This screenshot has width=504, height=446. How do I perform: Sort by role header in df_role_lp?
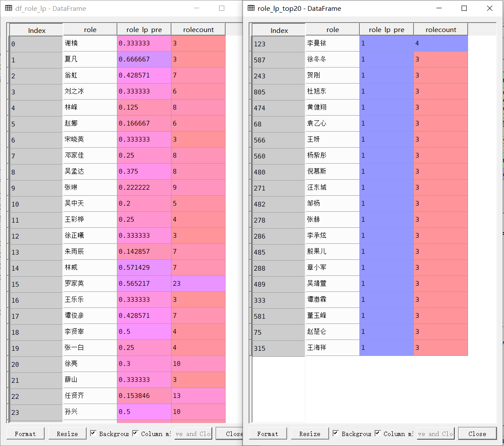(90, 29)
